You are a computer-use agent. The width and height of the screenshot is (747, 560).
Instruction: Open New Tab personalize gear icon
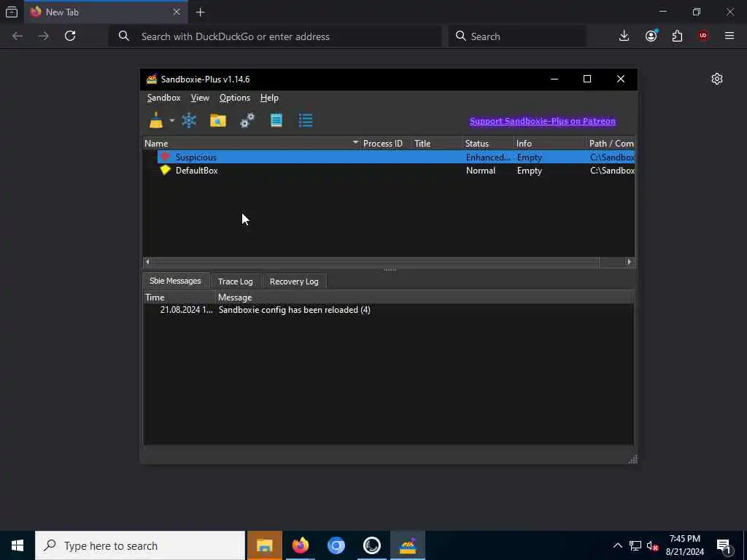(717, 79)
